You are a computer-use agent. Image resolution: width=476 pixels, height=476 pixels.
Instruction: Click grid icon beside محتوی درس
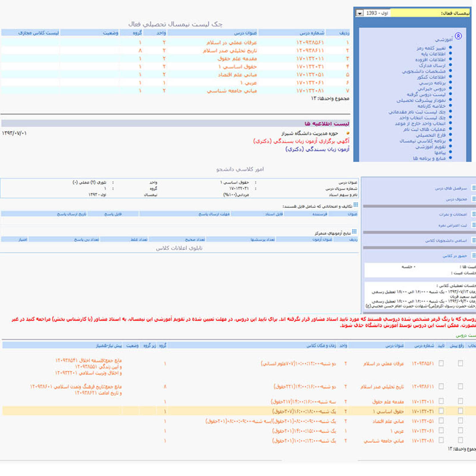[474, 199]
